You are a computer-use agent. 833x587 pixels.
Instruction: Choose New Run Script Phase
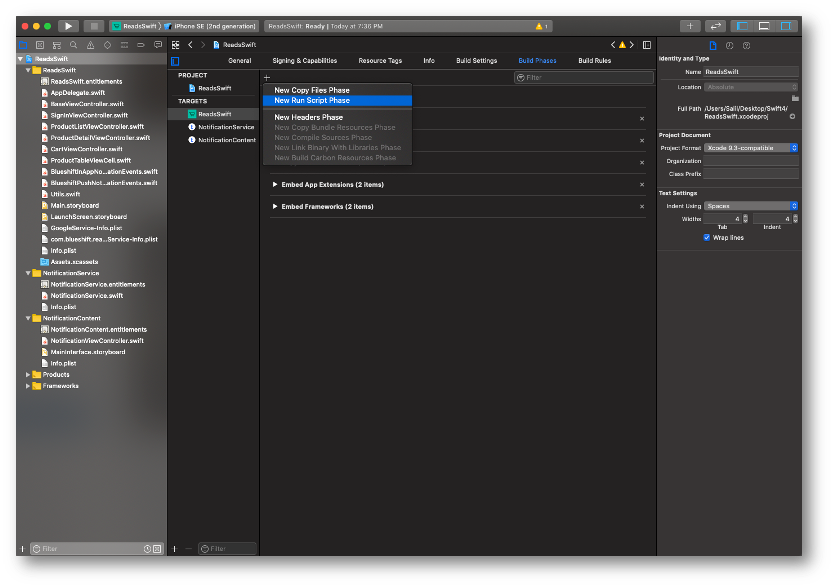[x=337, y=100]
